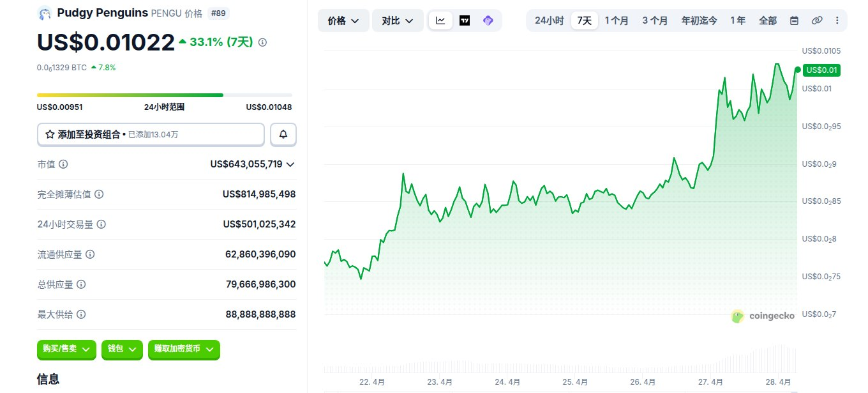Select the 24小时 time range
The height and width of the screenshot is (393, 868).
[x=549, y=20]
